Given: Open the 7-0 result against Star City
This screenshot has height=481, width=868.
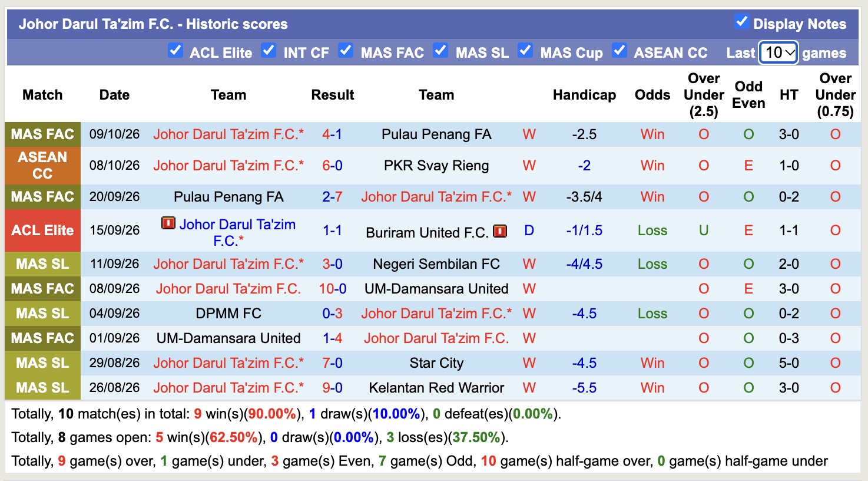Looking at the screenshot, I should click(x=332, y=363).
